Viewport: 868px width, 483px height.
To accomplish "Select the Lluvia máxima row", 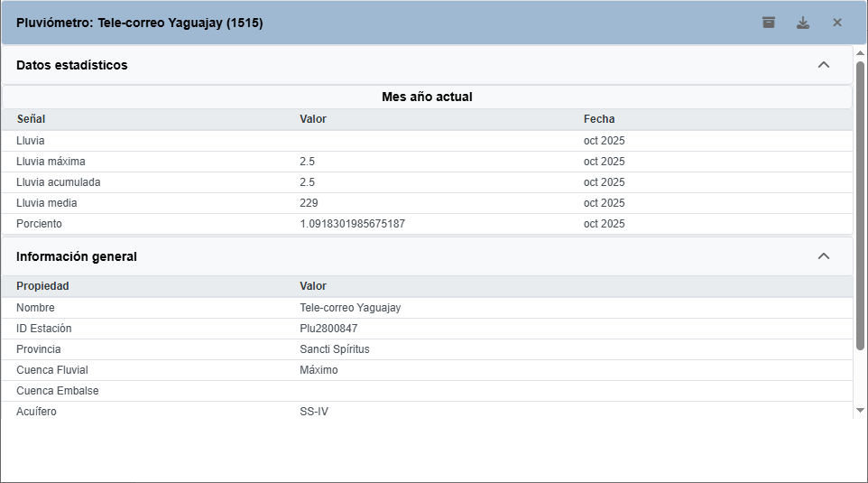I will [51, 162].
